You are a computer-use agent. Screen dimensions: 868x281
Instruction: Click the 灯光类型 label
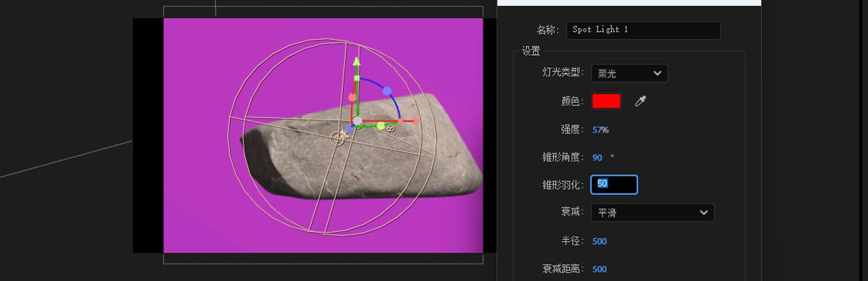point(563,73)
